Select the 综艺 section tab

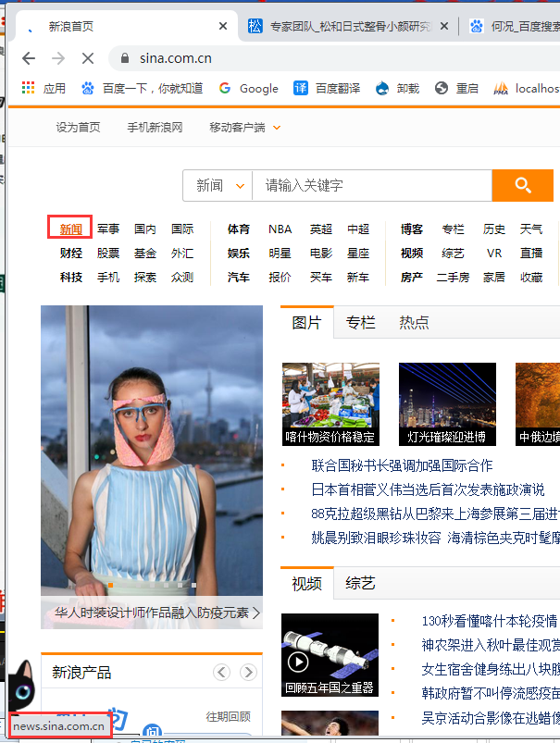pyautogui.click(x=360, y=583)
